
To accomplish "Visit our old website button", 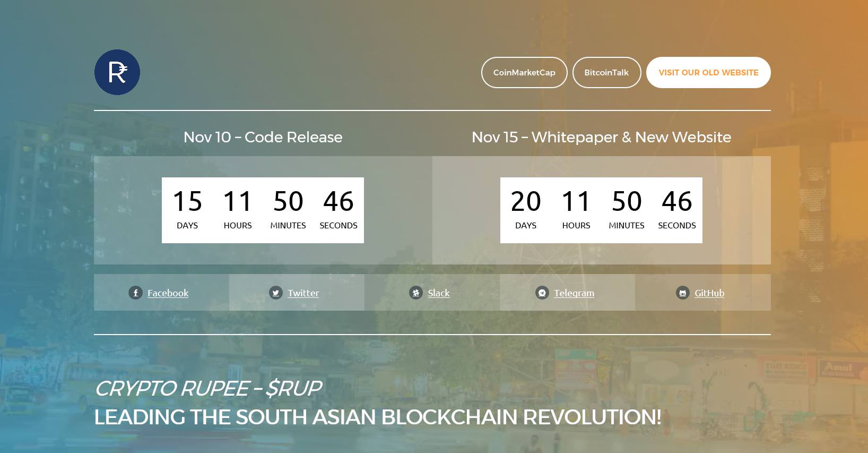I will click(x=708, y=72).
